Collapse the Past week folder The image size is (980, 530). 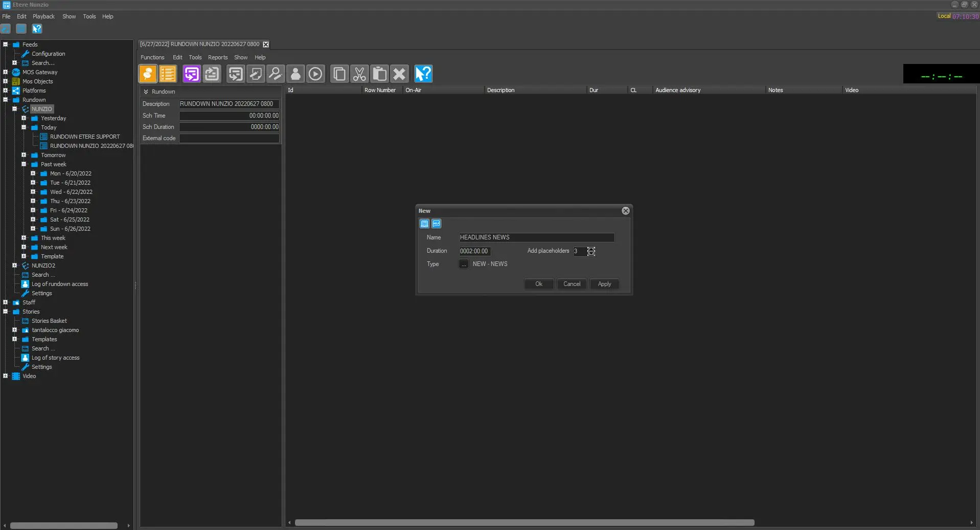(x=24, y=164)
